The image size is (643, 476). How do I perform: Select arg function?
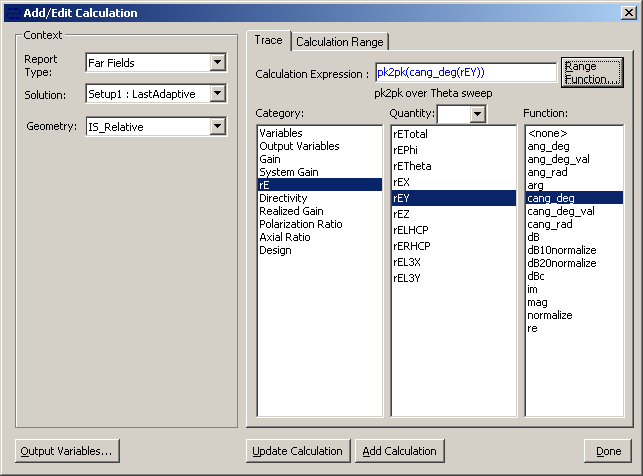575,185
